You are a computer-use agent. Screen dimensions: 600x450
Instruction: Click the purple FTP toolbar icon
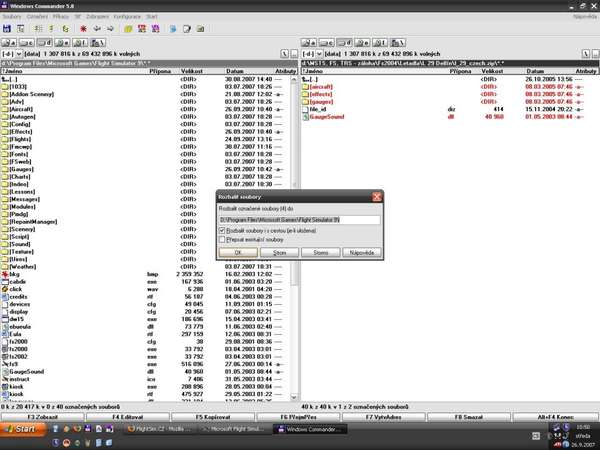coord(155,29)
